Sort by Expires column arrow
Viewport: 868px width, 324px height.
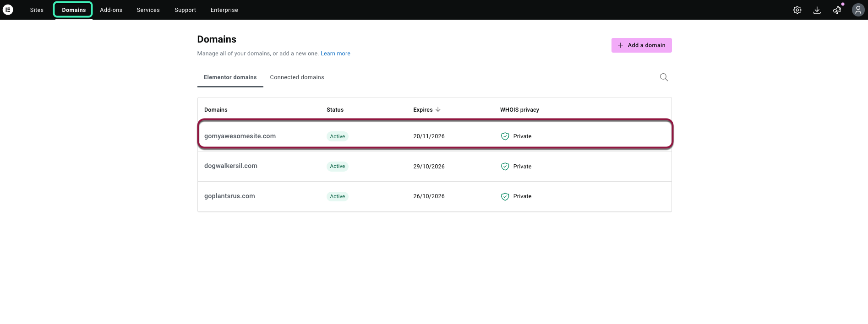(x=438, y=110)
